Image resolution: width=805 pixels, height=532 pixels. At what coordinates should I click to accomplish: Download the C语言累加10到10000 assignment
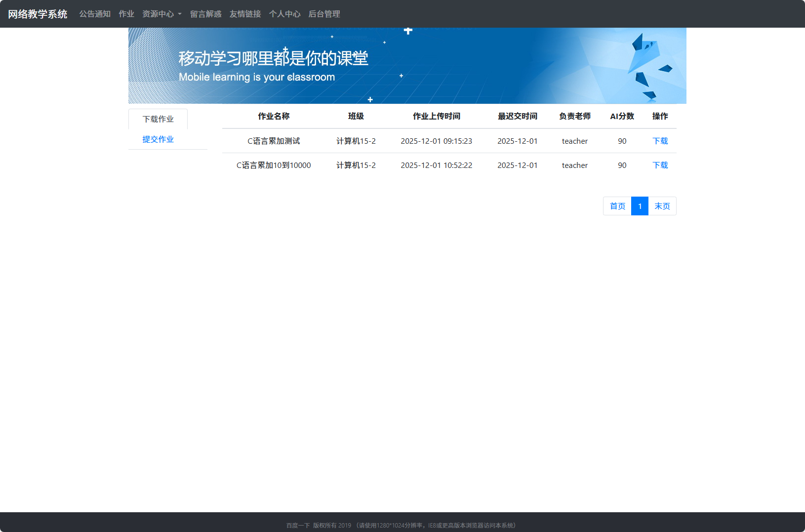click(x=660, y=165)
